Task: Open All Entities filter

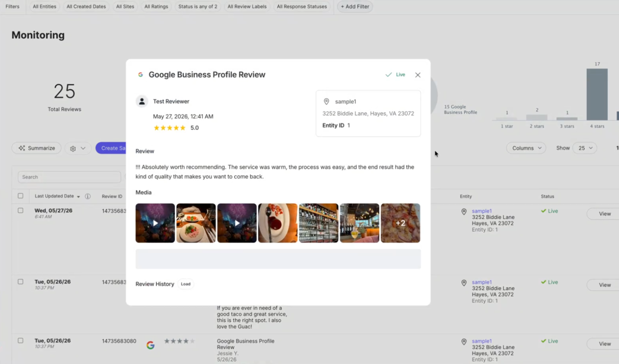Action: coord(45,7)
